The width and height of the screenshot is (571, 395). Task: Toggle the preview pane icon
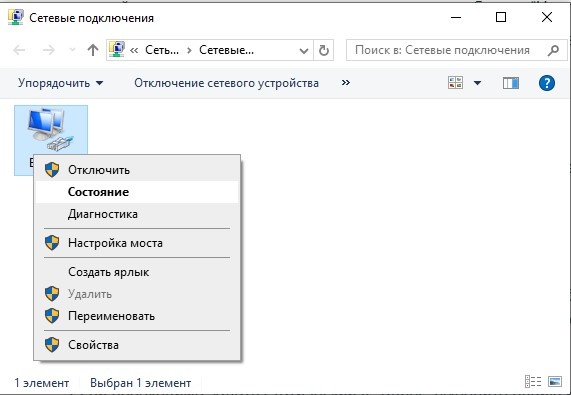(511, 83)
